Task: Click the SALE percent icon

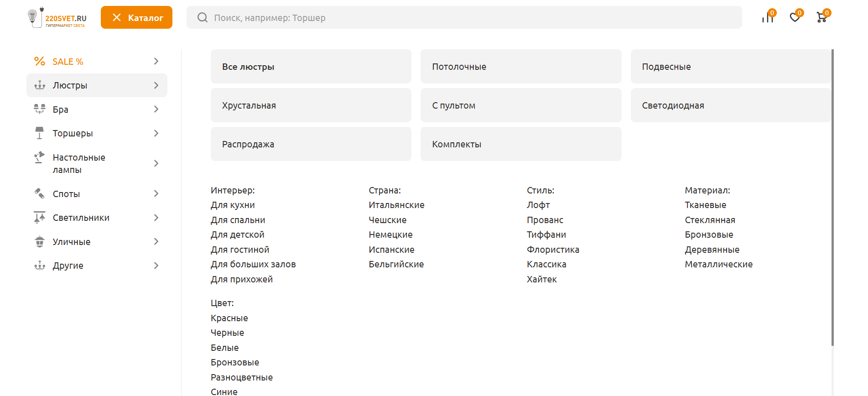Action: click(x=40, y=61)
